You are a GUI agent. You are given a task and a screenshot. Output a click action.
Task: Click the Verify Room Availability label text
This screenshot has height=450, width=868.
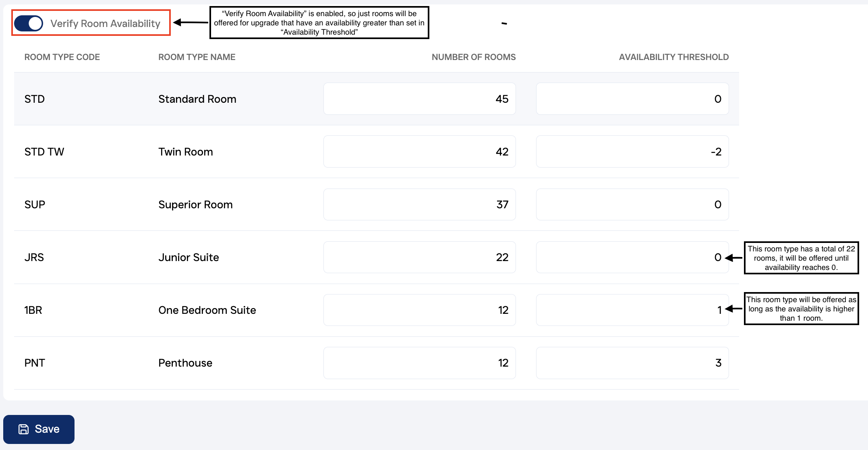(105, 23)
